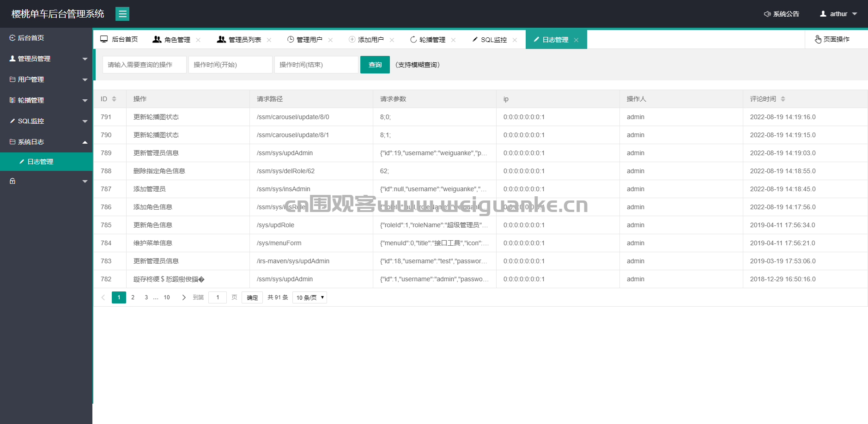Click the /irs-maven/sys/updAdmin path cell
Screen dimensions: 868x424
click(x=311, y=261)
